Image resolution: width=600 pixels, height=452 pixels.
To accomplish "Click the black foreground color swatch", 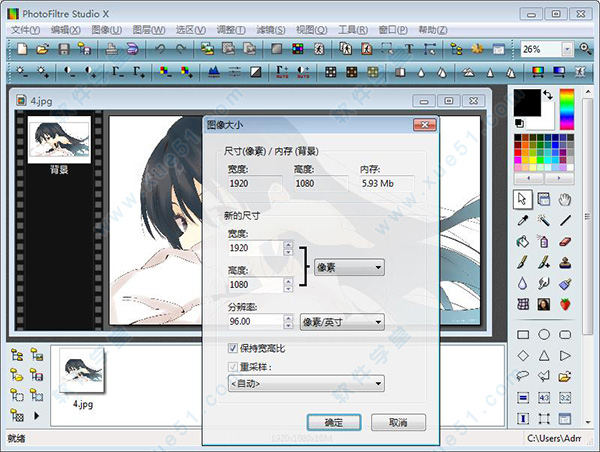I will [527, 102].
